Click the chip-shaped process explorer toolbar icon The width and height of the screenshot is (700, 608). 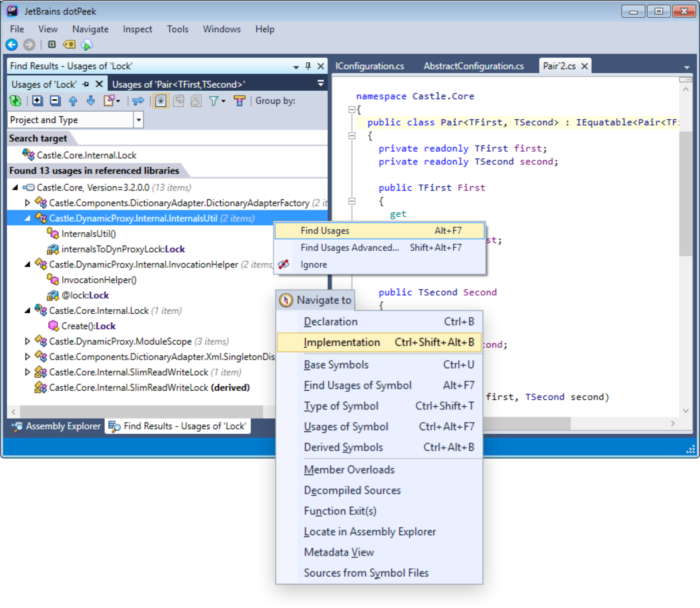pos(52,44)
